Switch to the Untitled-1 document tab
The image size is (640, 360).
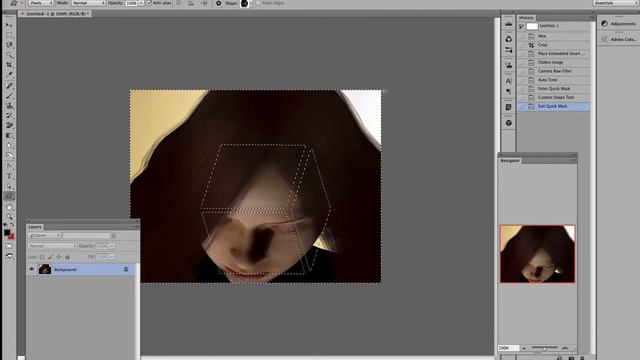tap(56, 13)
